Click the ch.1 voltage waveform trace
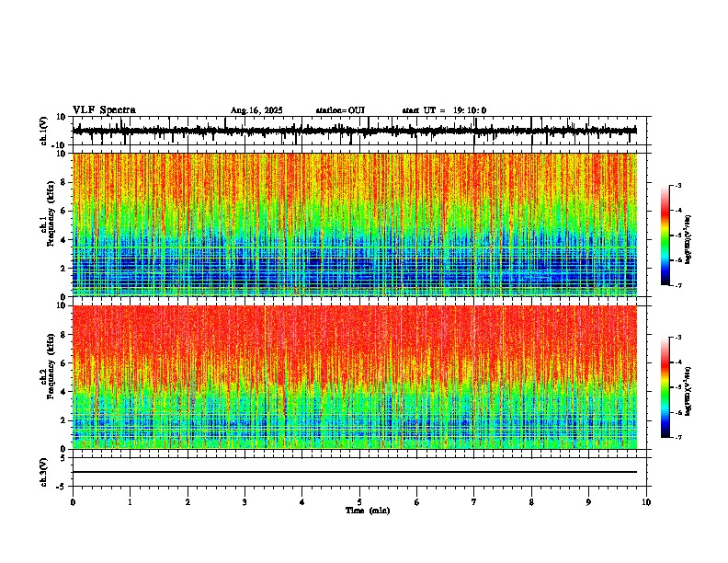Viewport: 728px width, 563px height. (x=355, y=131)
